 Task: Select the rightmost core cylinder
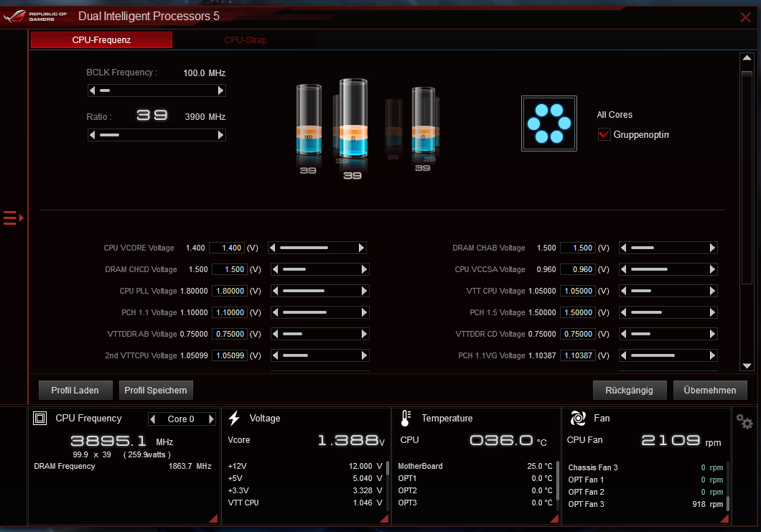point(424,121)
